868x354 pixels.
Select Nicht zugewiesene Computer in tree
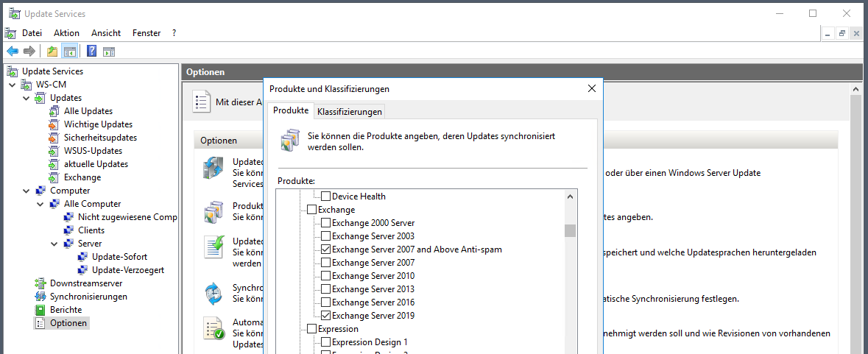127,217
